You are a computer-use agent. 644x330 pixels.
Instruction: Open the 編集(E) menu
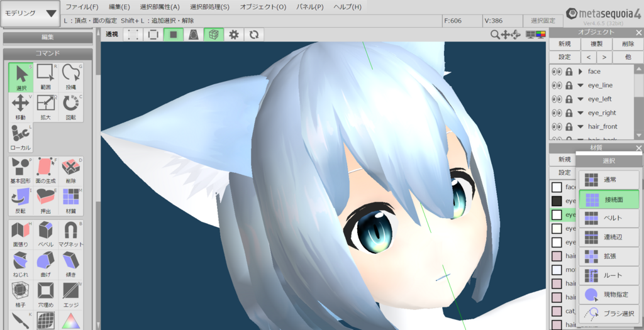pos(119,7)
